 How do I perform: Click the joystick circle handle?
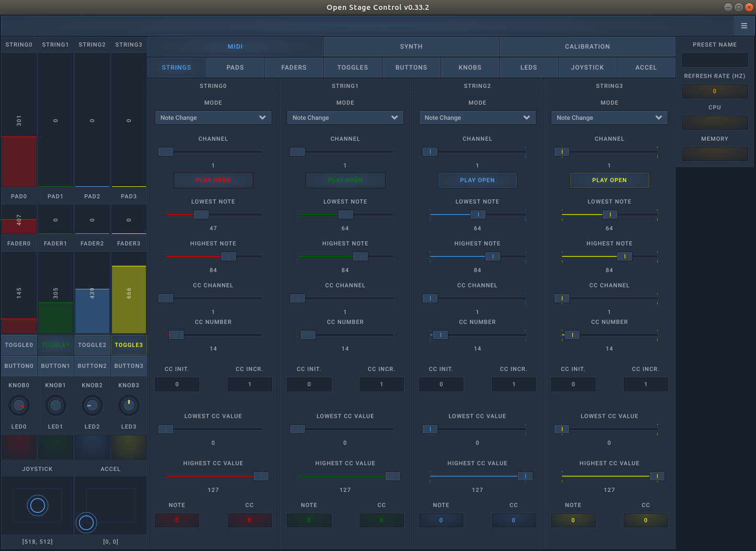point(38,505)
